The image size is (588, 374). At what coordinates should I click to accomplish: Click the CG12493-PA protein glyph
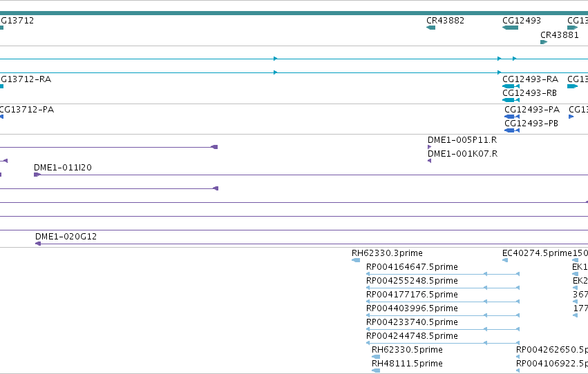click(x=512, y=117)
